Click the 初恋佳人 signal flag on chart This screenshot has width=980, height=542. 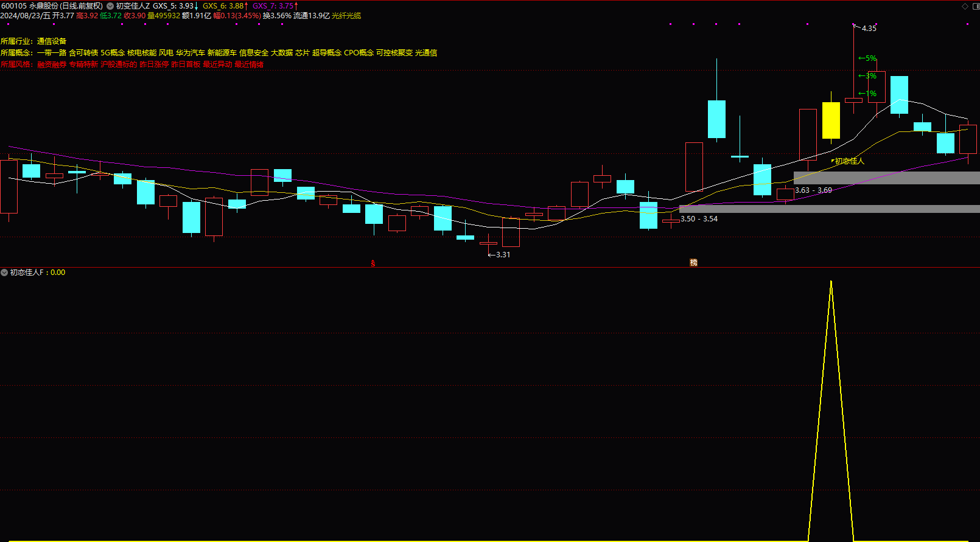[x=848, y=161]
